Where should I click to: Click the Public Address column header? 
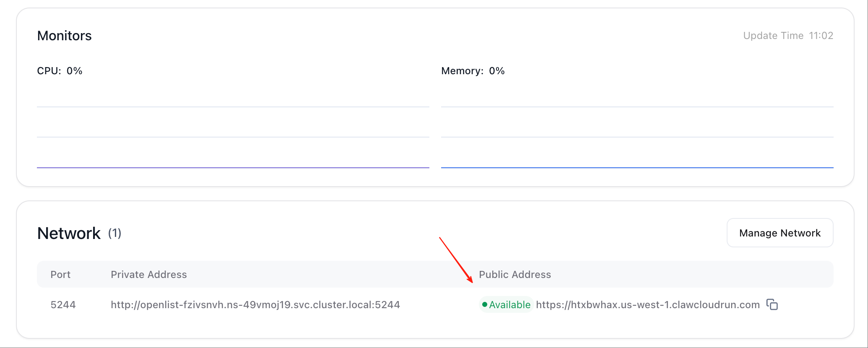click(x=515, y=275)
